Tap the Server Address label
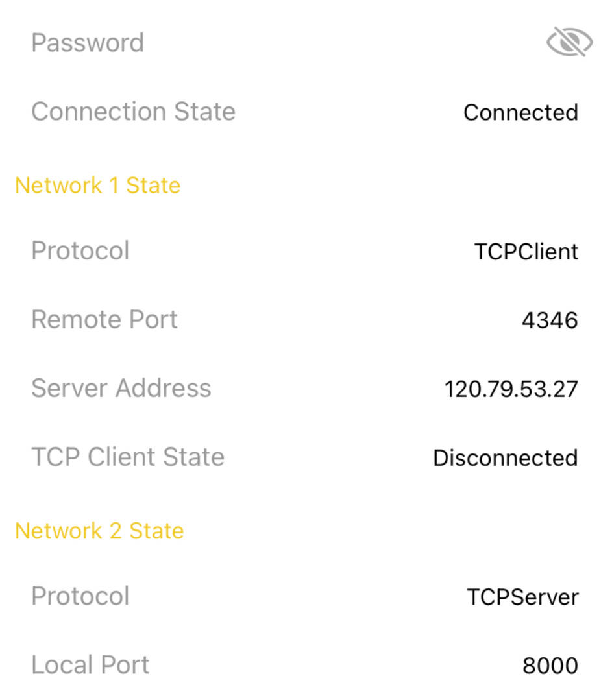The height and width of the screenshot is (700, 612). click(121, 388)
